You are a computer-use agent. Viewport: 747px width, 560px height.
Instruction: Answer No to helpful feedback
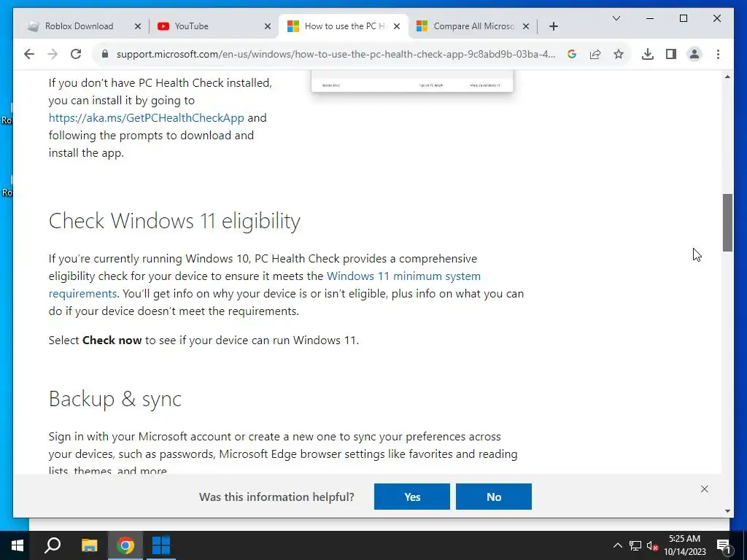[494, 497]
